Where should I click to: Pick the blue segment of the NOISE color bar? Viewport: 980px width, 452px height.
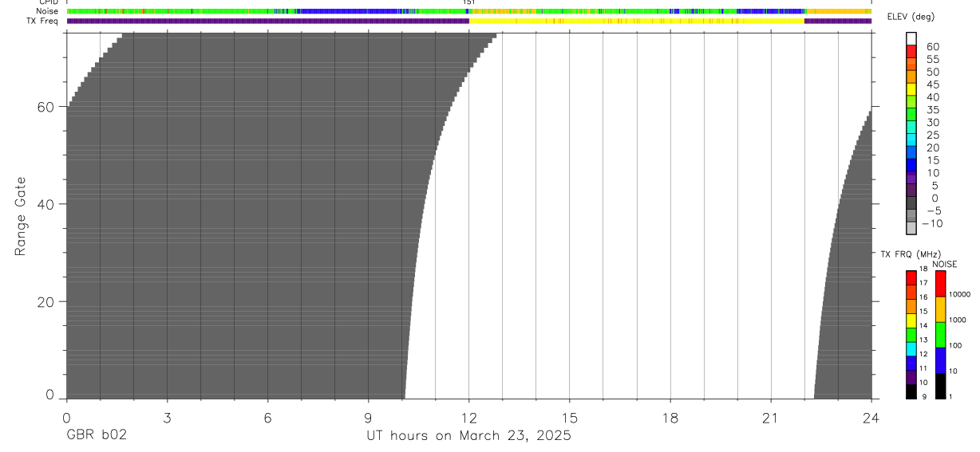pos(940,360)
